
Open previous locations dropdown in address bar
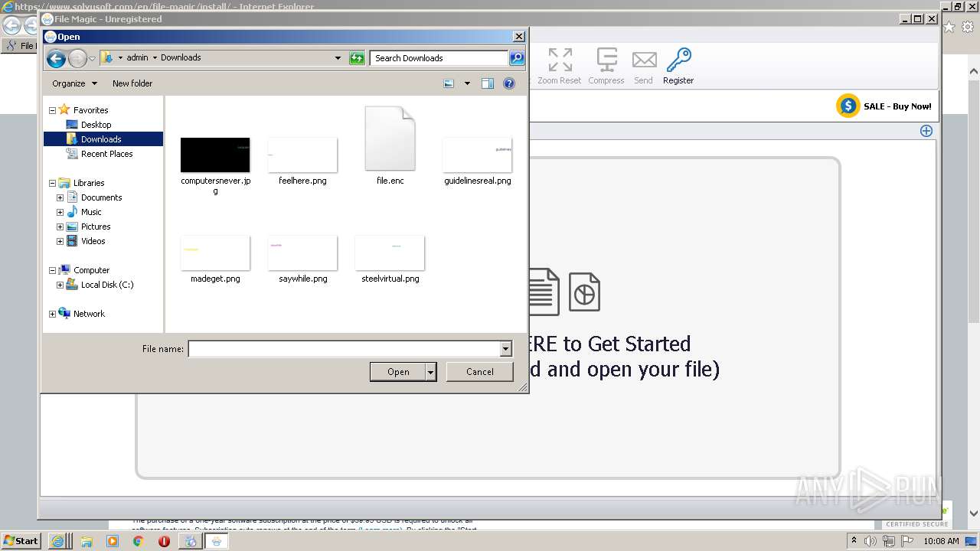tap(338, 57)
